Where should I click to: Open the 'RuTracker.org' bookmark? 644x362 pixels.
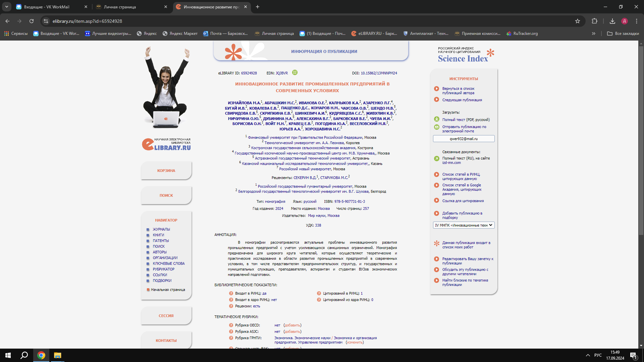522,34
